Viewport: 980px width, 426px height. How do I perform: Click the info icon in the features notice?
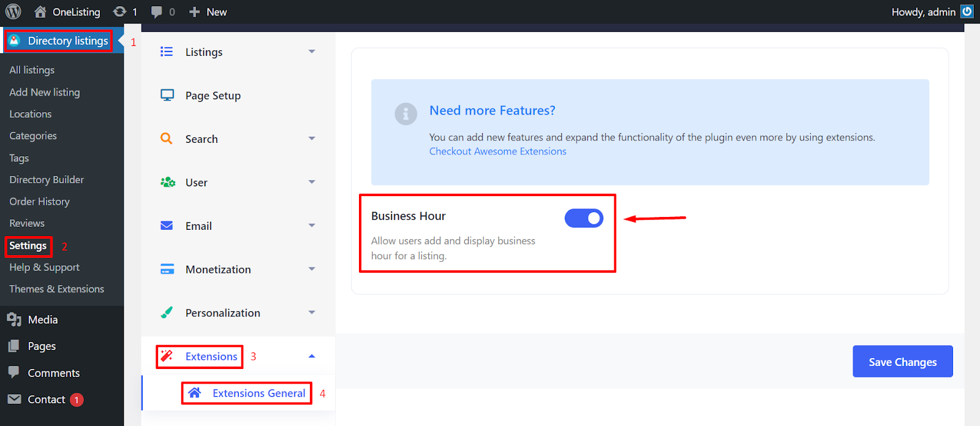click(405, 114)
